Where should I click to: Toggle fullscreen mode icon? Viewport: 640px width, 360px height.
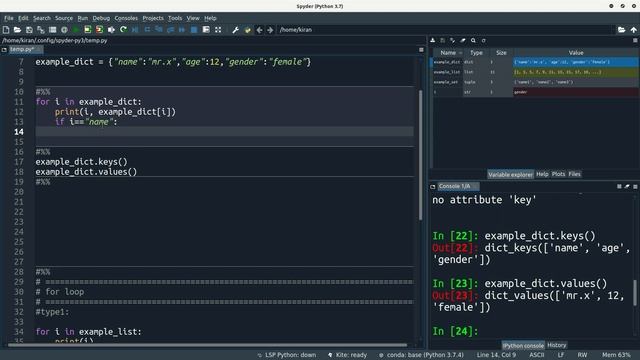pyautogui.click(x=218, y=30)
